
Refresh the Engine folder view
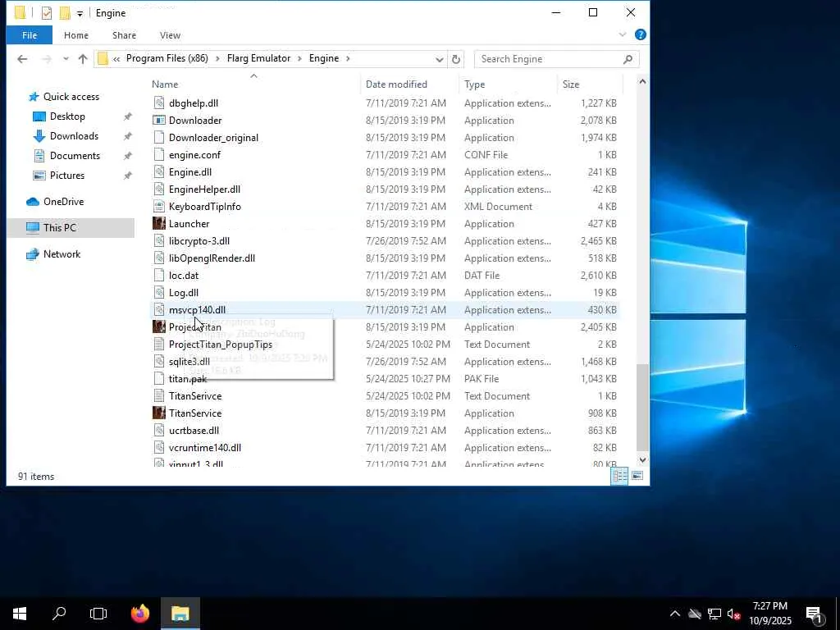pos(456,59)
